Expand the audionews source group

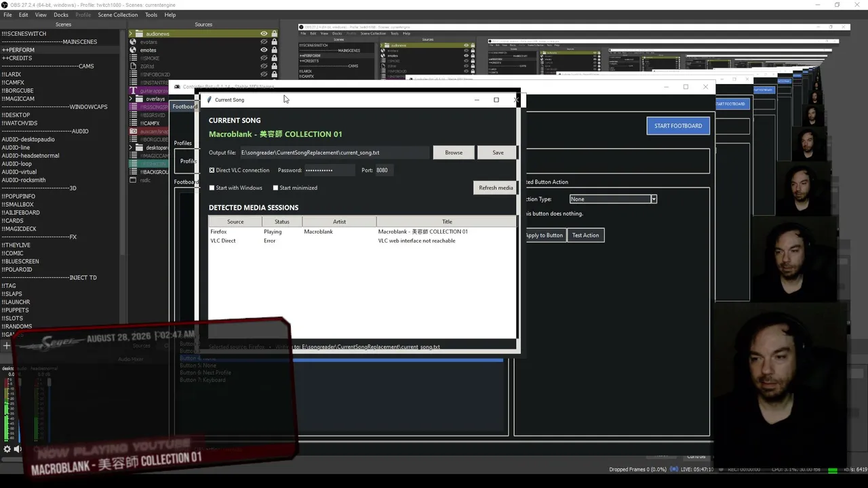tap(132, 34)
